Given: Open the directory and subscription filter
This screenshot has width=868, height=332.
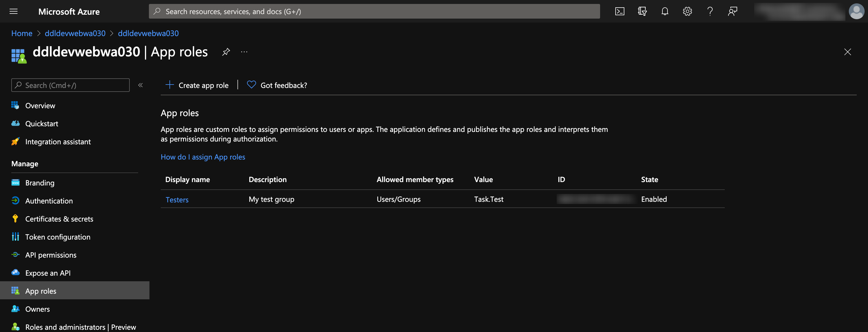Looking at the screenshot, I should (642, 11).
